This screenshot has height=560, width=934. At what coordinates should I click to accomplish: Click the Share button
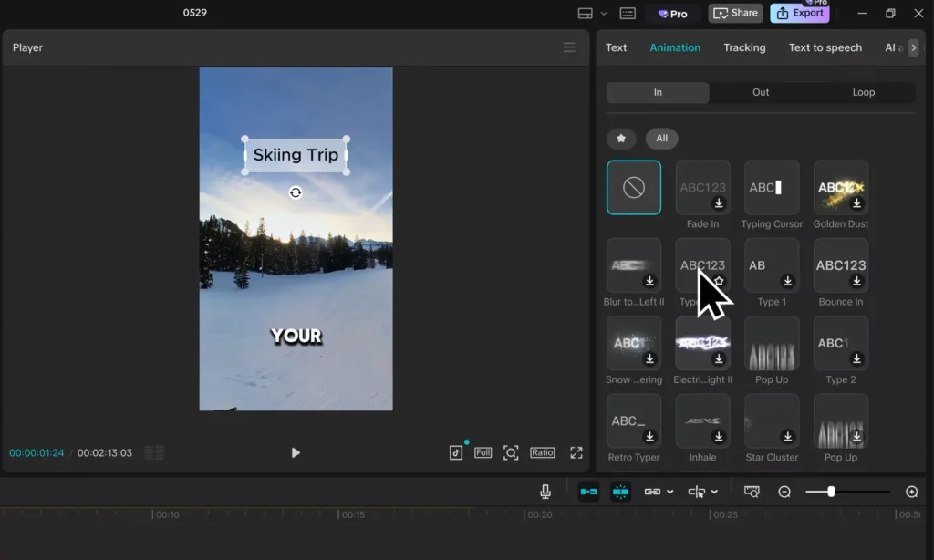[736, 13]
